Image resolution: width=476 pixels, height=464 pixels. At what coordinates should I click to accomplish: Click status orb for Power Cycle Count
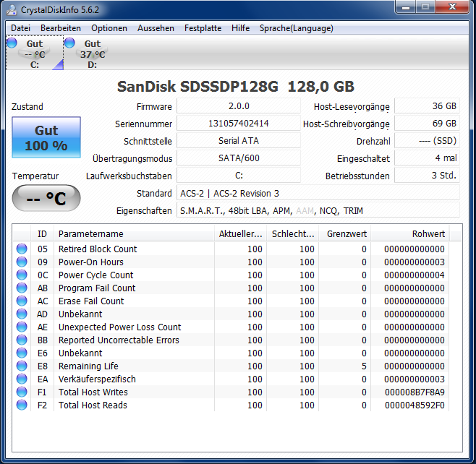(x=22, y=275)
